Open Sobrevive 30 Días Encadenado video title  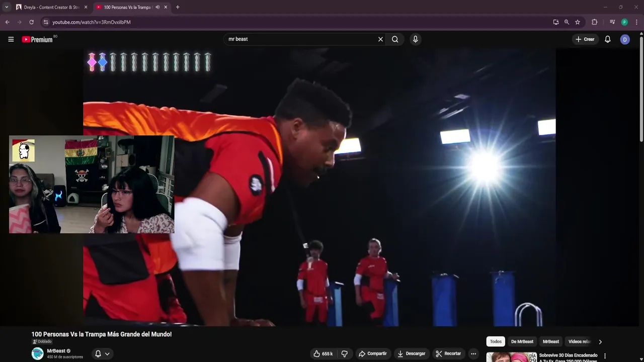[568, 358]
